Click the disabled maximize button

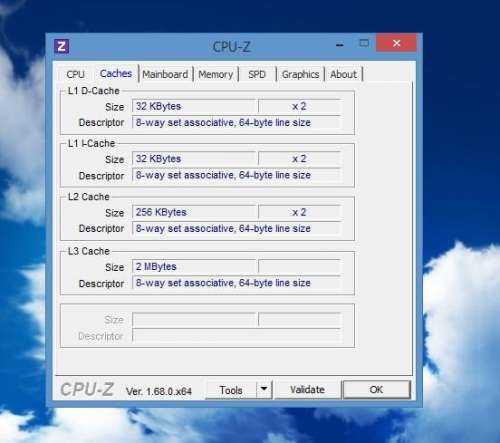pyautogui.click(x=364, y=43)
